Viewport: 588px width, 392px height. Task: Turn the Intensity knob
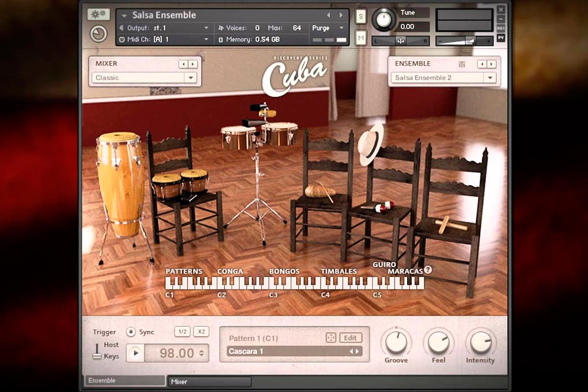point(481,342)
